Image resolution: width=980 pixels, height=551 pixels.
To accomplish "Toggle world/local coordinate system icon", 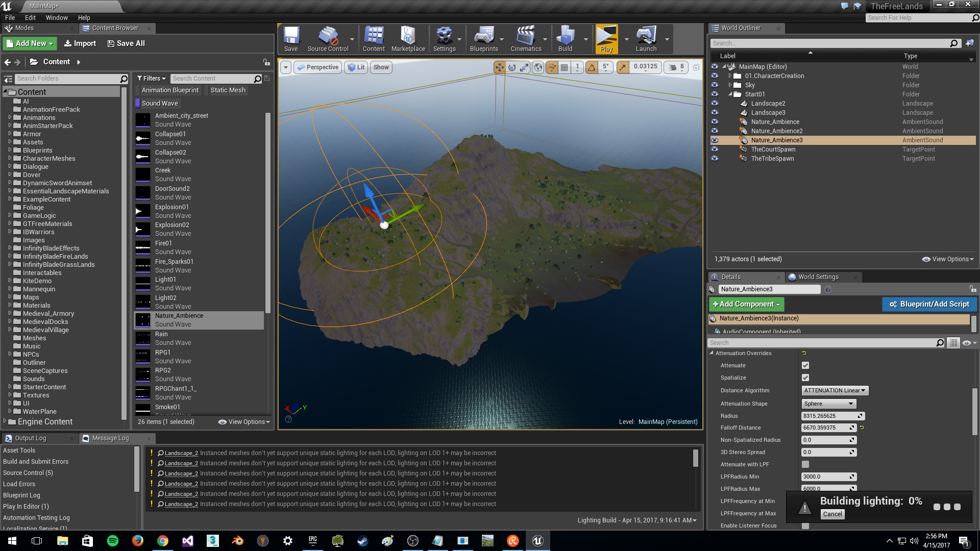I will click(538, 67).
